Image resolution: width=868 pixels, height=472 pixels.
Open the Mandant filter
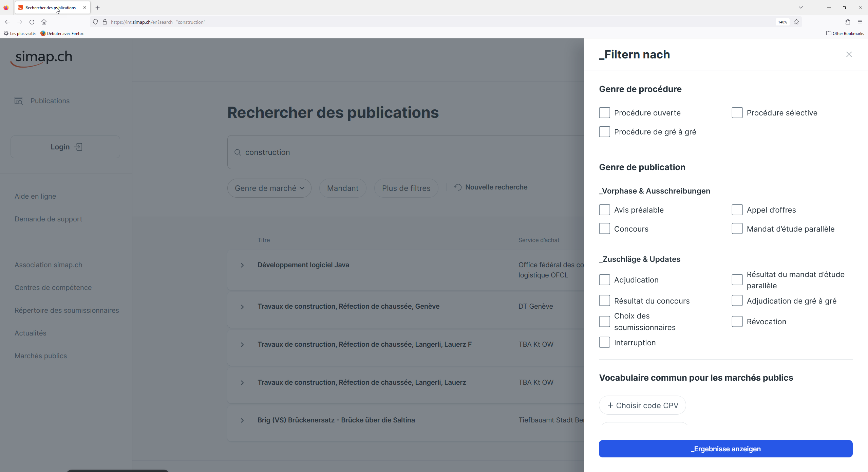342,188
